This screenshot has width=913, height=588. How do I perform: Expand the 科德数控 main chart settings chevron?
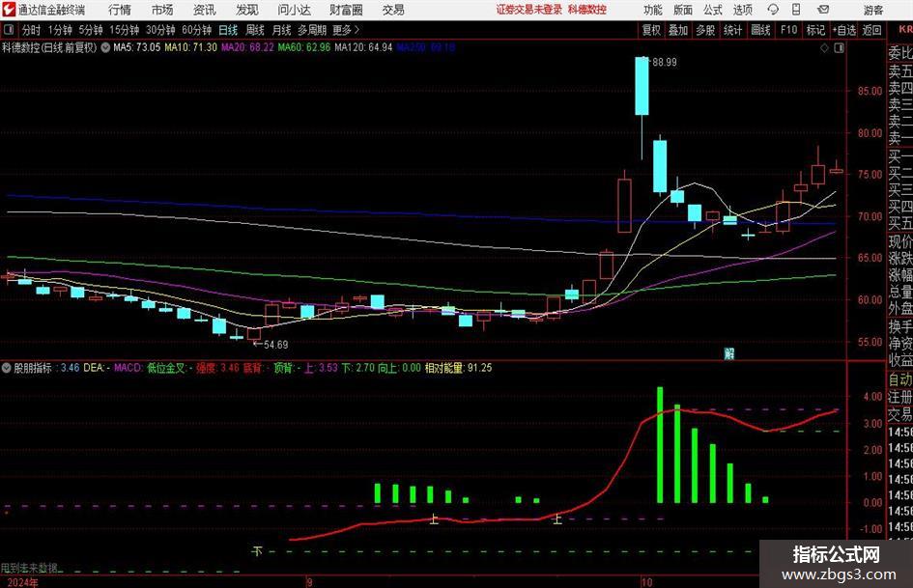click(x=105, y=47)
